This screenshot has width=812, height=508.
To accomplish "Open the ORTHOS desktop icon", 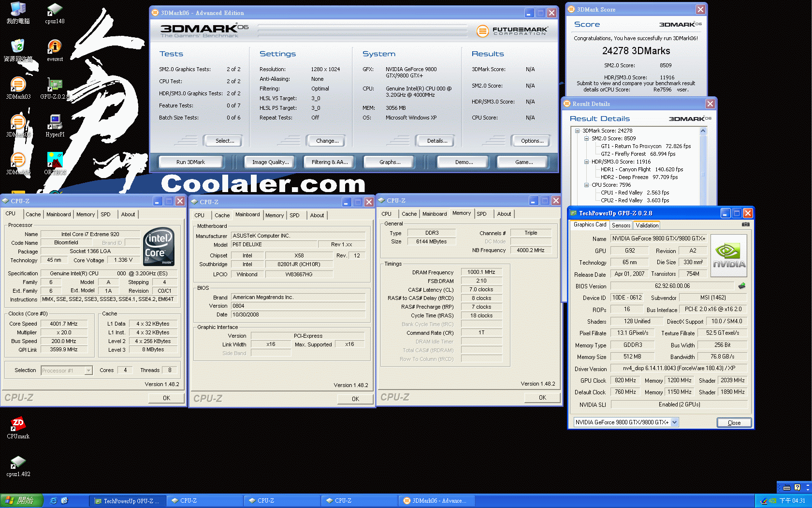I will pos(55,160).
